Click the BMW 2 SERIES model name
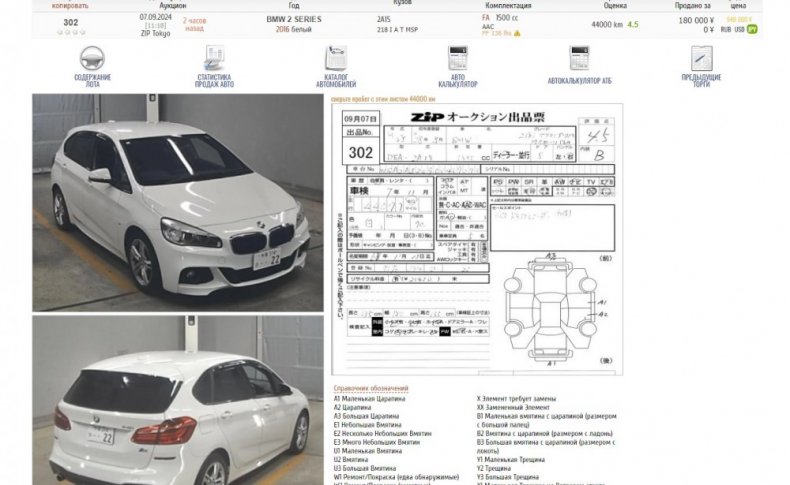 pyautogui.click(x=294, y=19)
